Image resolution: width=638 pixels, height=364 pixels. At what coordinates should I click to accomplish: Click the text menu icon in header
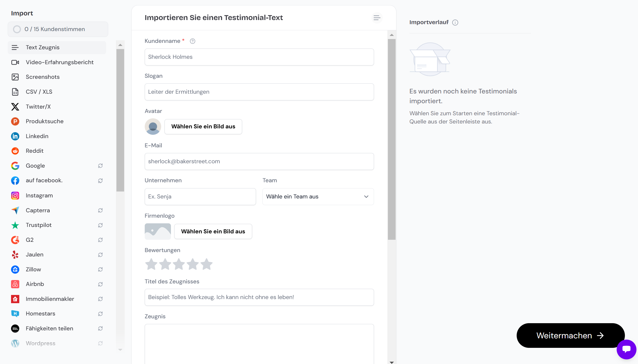(377, 18)
